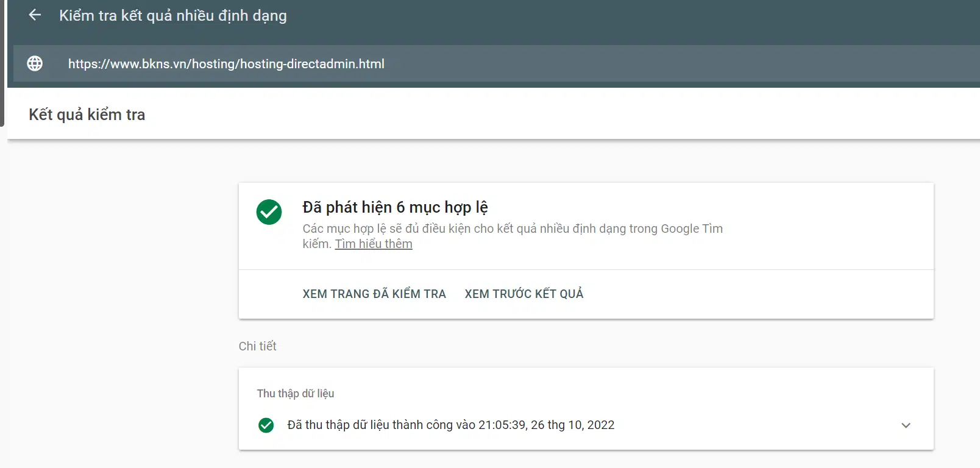Click the "Thu thập dữ liệu" card label
The width and height of the screenshot is (980, 468).
pyautogui.click(x=296, y=394)
